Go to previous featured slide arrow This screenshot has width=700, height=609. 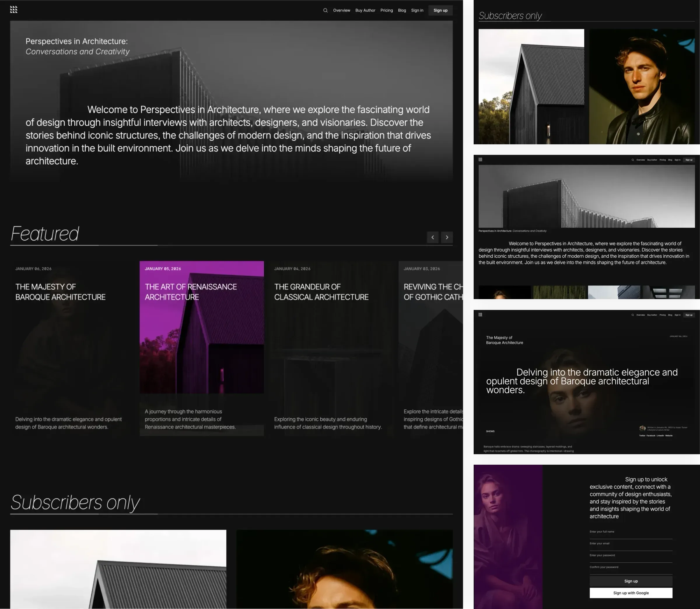pyautogui.click(x=433, y=237)
